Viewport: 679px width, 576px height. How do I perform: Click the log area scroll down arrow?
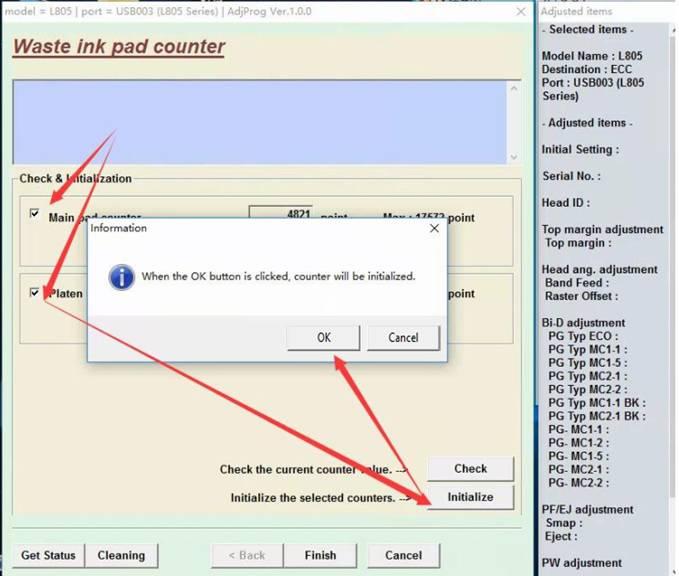pyautogui.click(x=514, y=157)
